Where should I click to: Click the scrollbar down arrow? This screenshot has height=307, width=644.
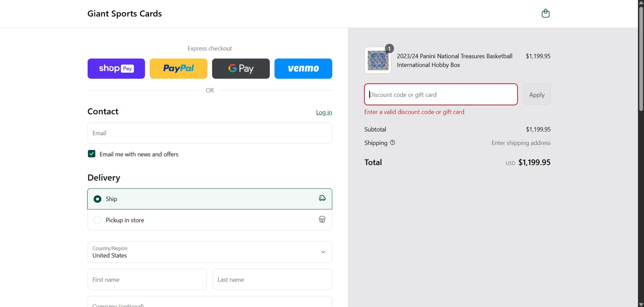click(x=641, y=304)
